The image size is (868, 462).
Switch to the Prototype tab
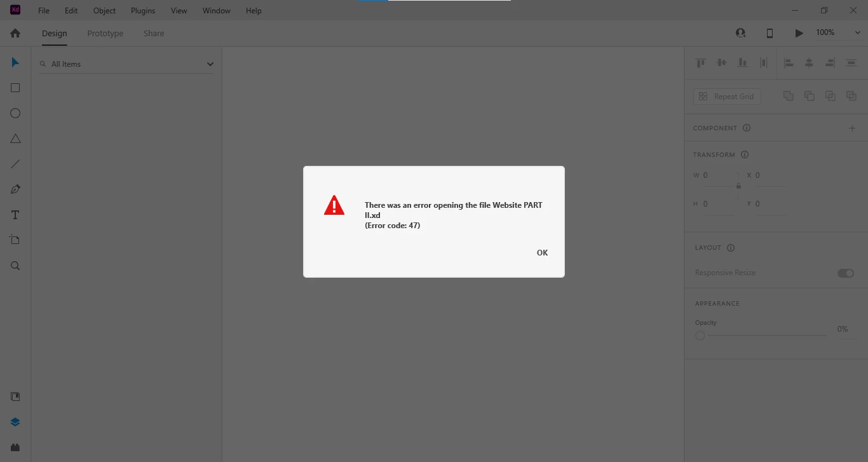[x=105, y=34]
